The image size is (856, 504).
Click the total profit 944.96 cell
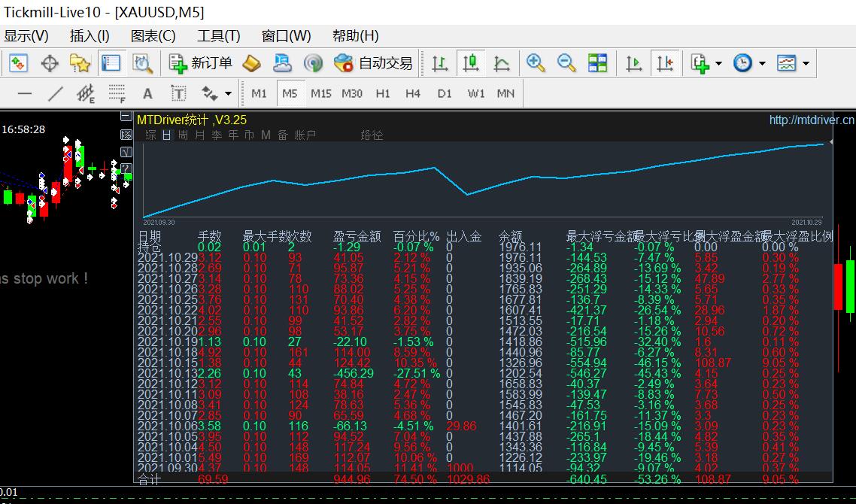point(352,479)
